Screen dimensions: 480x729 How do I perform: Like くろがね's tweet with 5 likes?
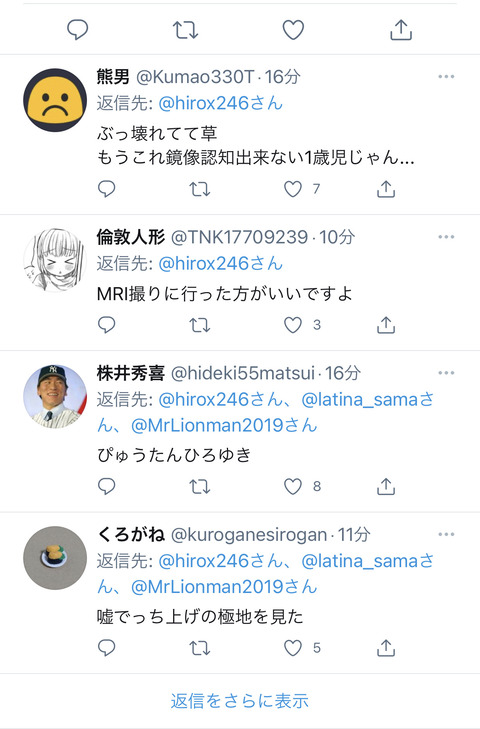[293, 648]
